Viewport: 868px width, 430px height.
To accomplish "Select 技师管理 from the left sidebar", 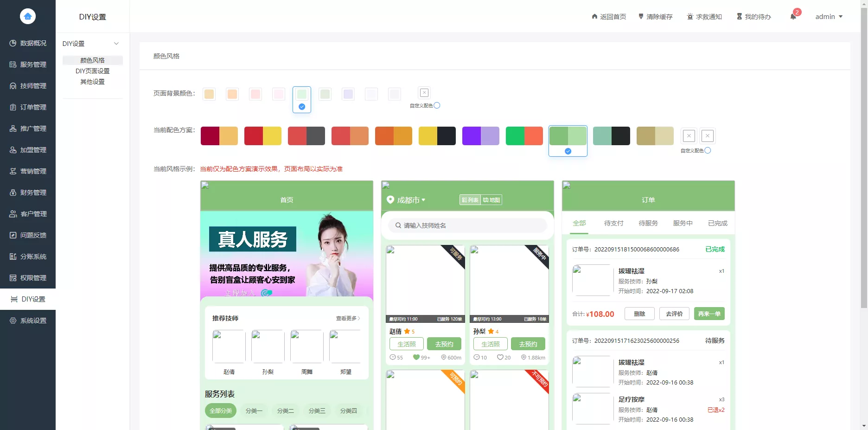I will tap(32, 86).
